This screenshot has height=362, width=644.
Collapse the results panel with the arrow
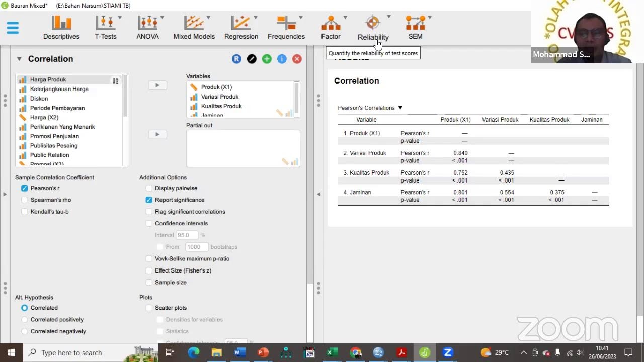click(318, 194)
